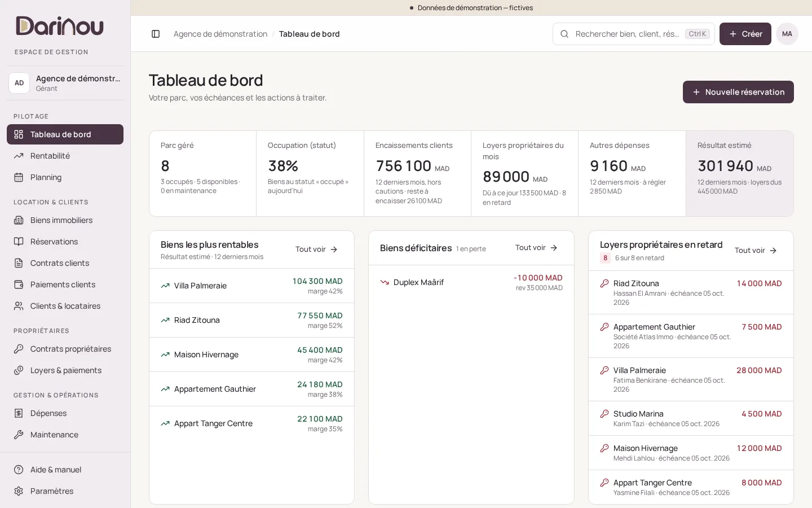The image size is (812, 508).
Task: Open Loyers & paiements page
Action: pyautogui.click(x=65, y=370)
